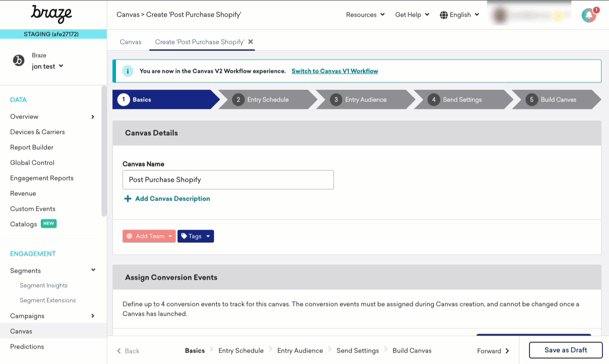
Task: Switch to the Canvas tab
Action: pos(130,42)
